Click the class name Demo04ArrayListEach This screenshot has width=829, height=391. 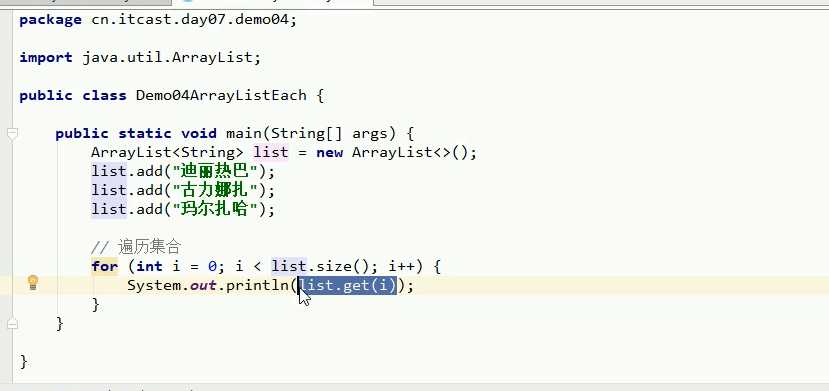click(221, 96)
